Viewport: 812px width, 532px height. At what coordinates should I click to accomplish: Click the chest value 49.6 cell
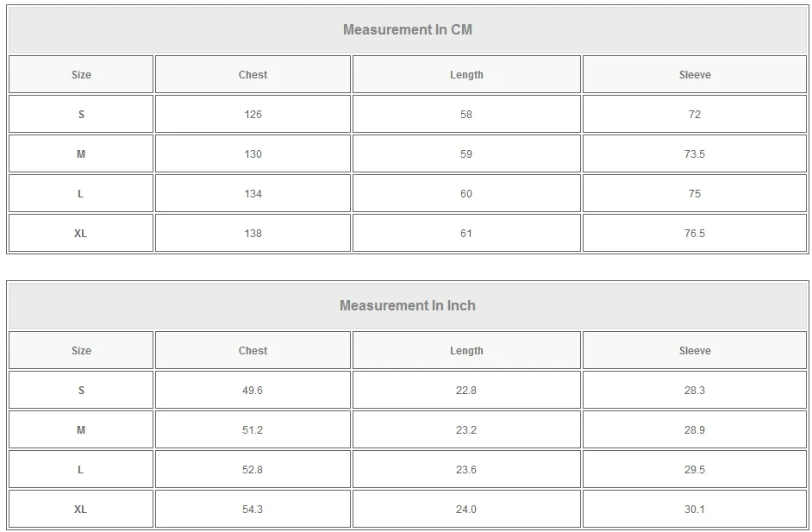253,391
